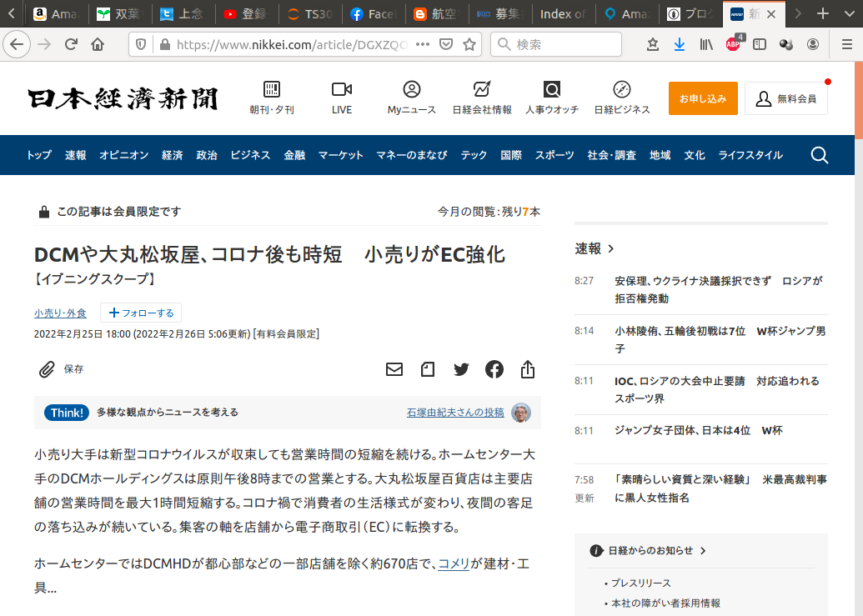Click the Firefox back arrow
863x616 pixels.
tap(17, 44)
